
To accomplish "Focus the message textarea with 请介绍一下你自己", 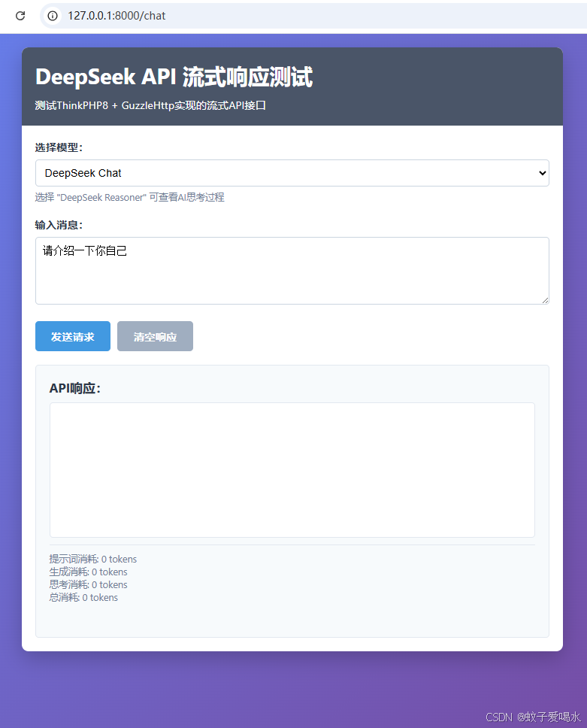I will (x=292, y=271).
